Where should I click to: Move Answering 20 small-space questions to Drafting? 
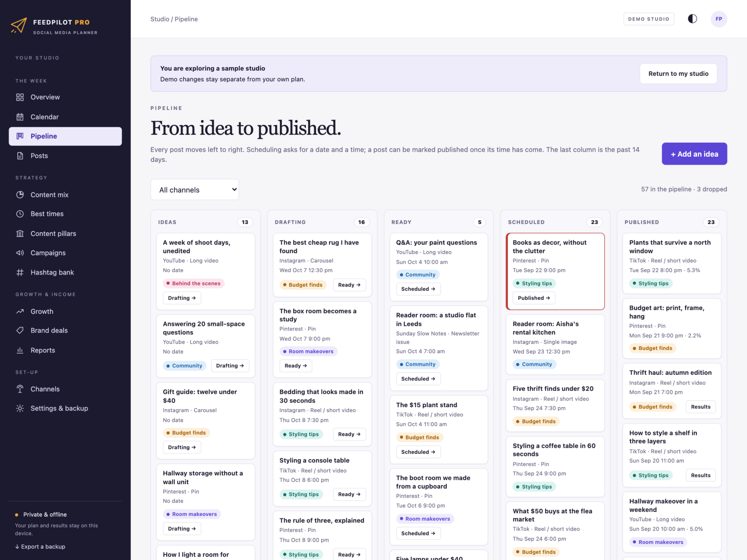pyautogui.click(x=230, y=366)
